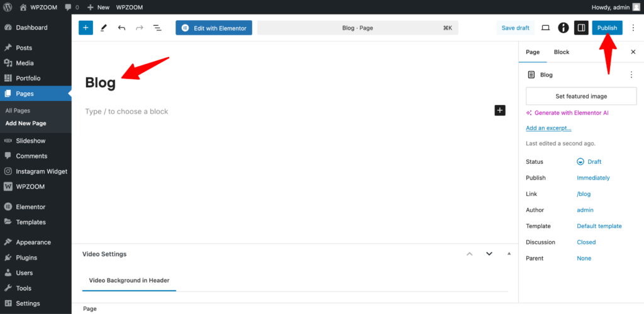Move Video Settings panel down with chevron
The width and height of the screenshot is (644, 314).
click(489, 254)
